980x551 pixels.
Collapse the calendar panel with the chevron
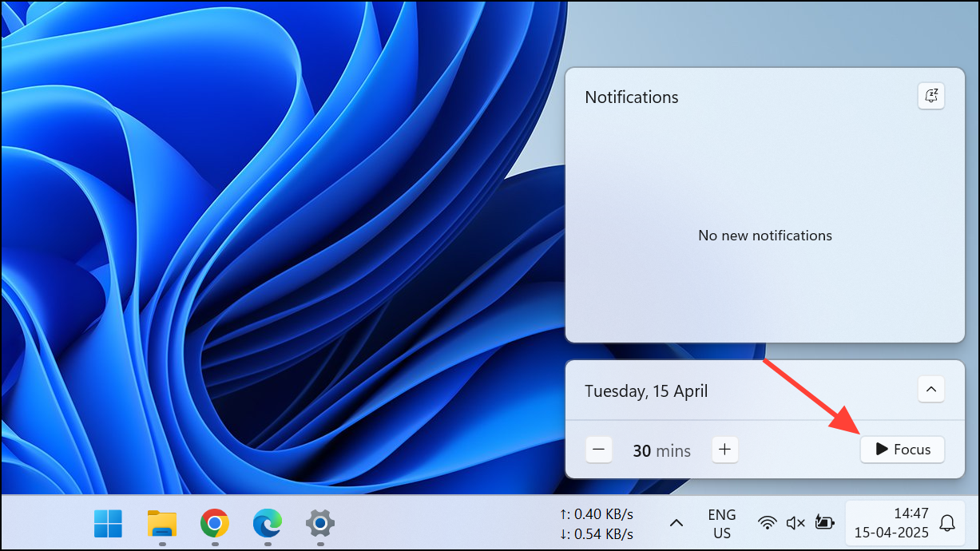[930, 389]
